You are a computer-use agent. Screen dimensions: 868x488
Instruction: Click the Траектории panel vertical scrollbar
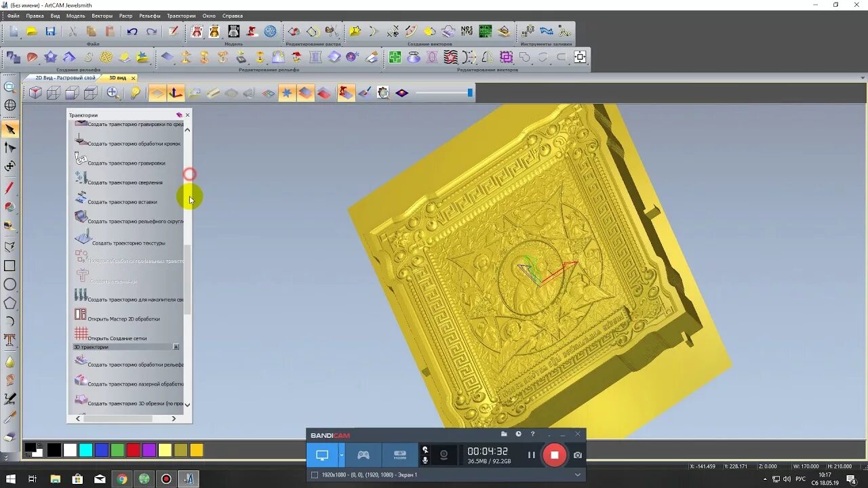[x=188, y=280]
